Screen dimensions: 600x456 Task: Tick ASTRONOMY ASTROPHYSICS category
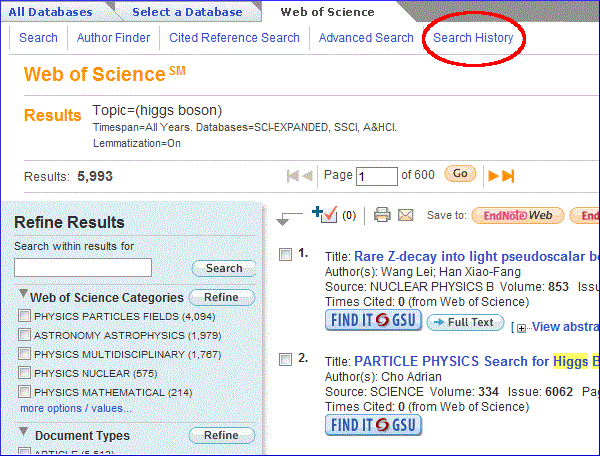(x=24, y=335)
